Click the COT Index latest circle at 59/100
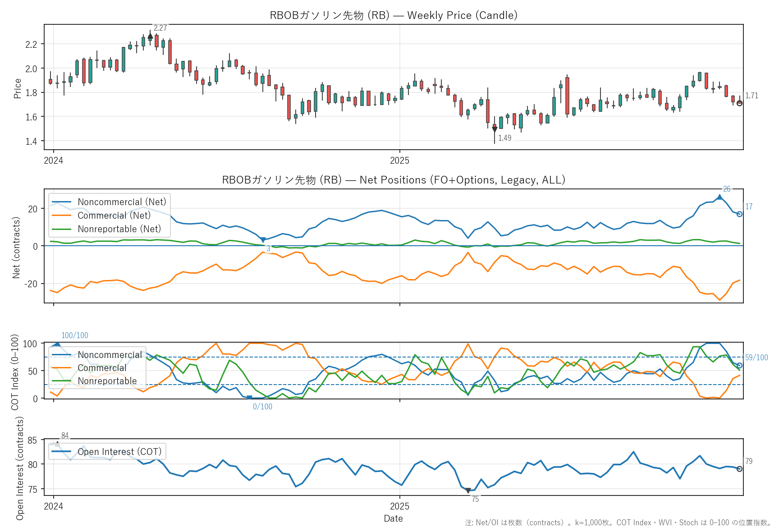 (739, 366)
